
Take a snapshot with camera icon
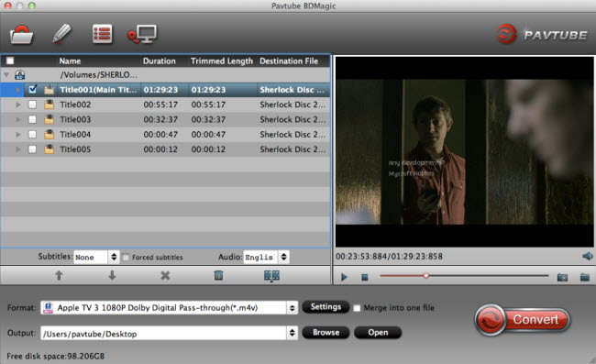point(562,278)
